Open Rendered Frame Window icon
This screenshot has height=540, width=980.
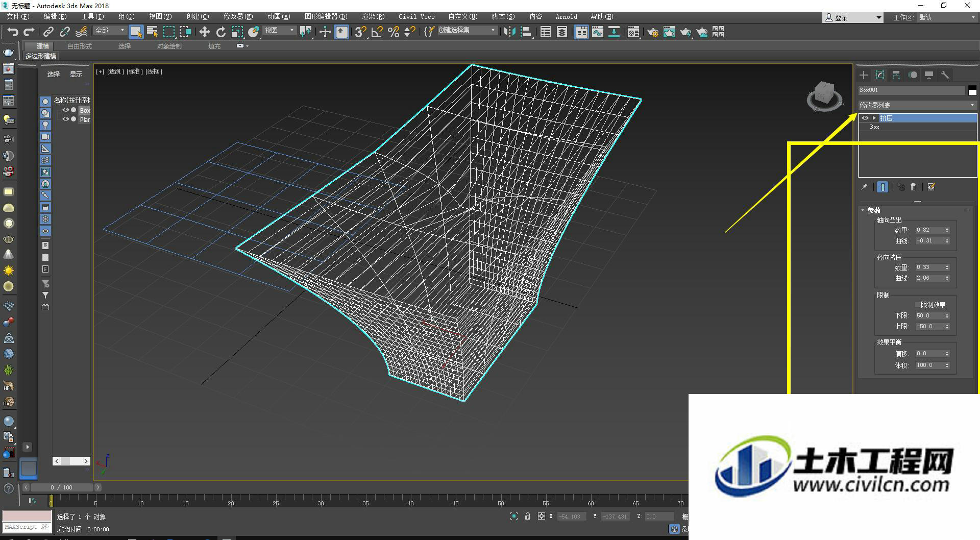pos(669,32)
